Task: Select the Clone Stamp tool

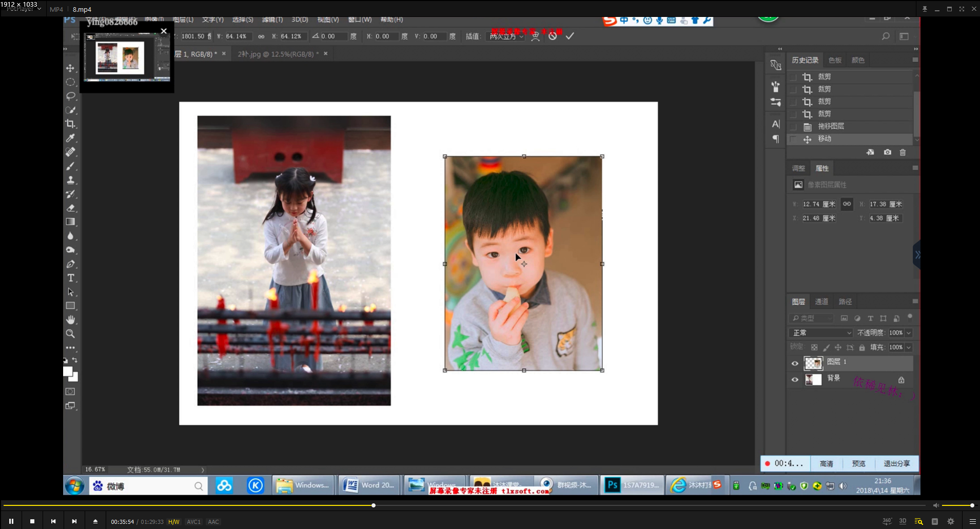Action: [70, 180]
